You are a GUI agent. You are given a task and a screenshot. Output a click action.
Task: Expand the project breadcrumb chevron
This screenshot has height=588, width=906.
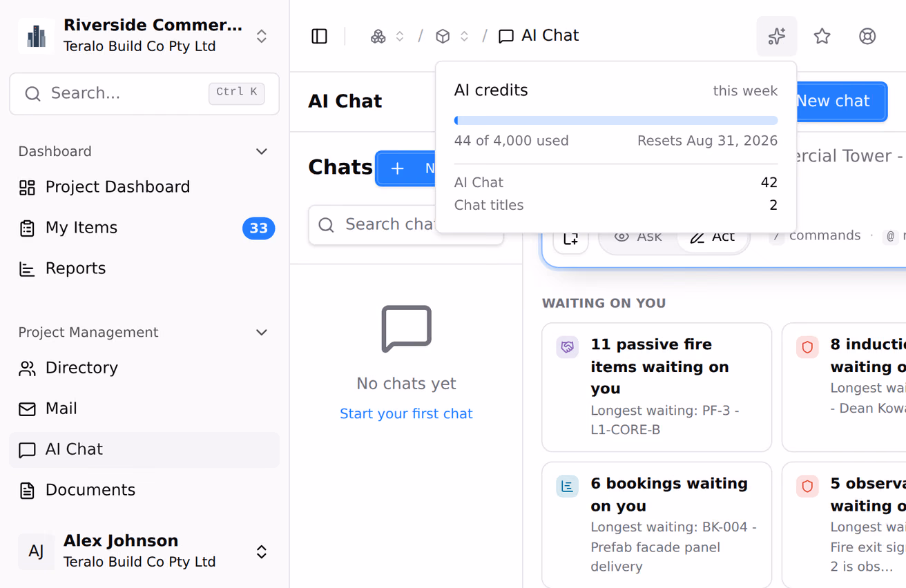tap(465, 36)
